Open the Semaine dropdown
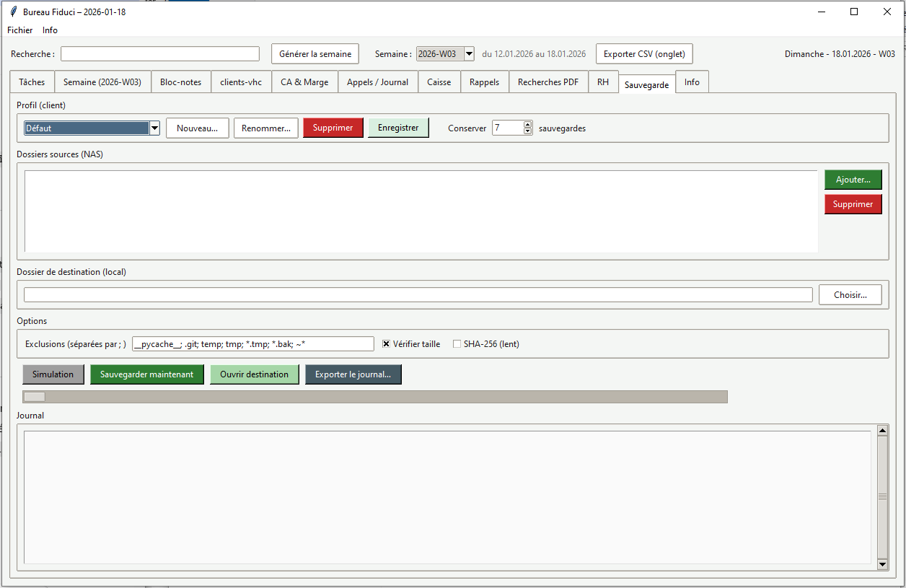The width and height of the screenshot is (906, 588). pyautogui.click(x=469, y=53)
